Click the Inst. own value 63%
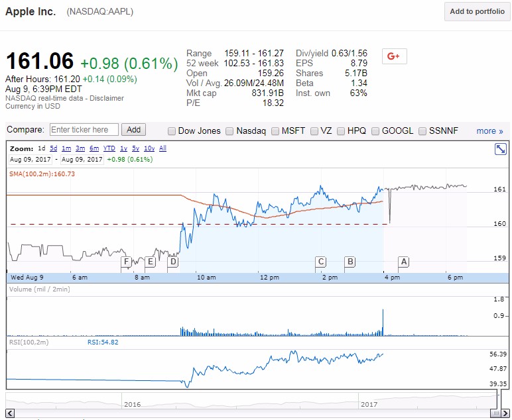The height and width of the screenshot is (420, 512). point(359,93)
